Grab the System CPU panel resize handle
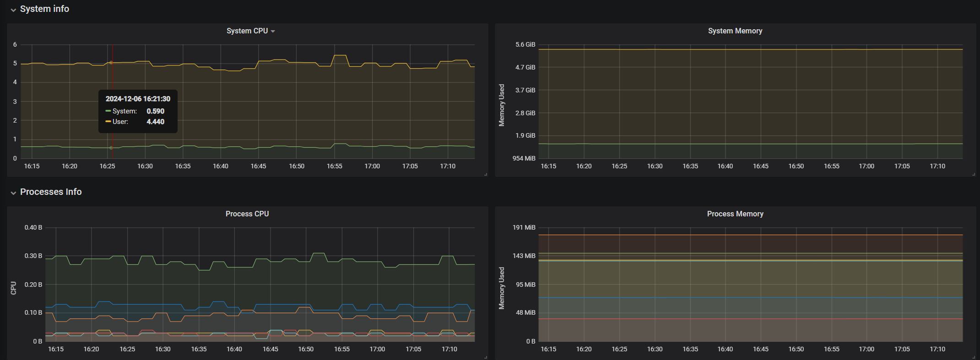This screenshot has height=360, width=980. click(x=486, y=174)
